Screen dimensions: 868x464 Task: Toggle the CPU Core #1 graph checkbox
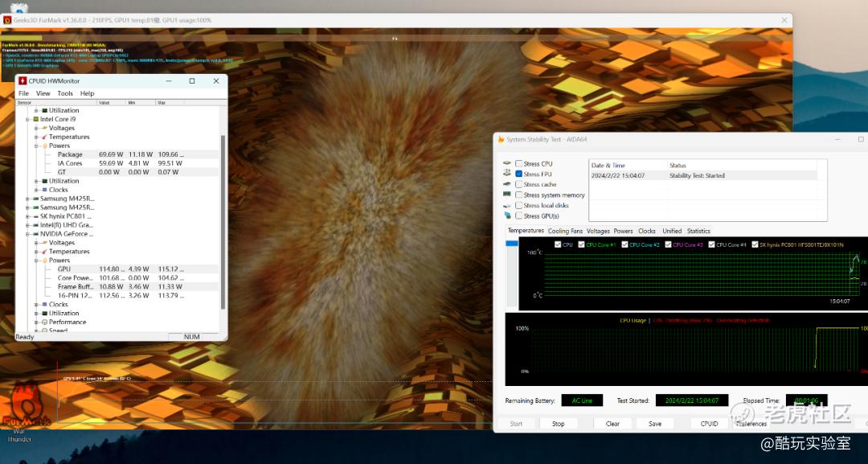[x=581, y=244]
